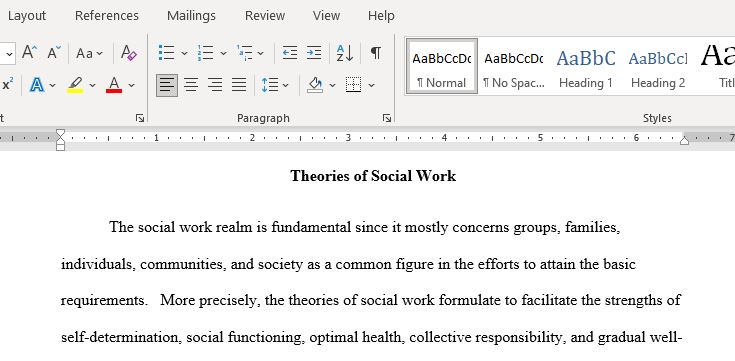Select the first line indent marker on ruler
735x361 pixels.
coord(60,134)
